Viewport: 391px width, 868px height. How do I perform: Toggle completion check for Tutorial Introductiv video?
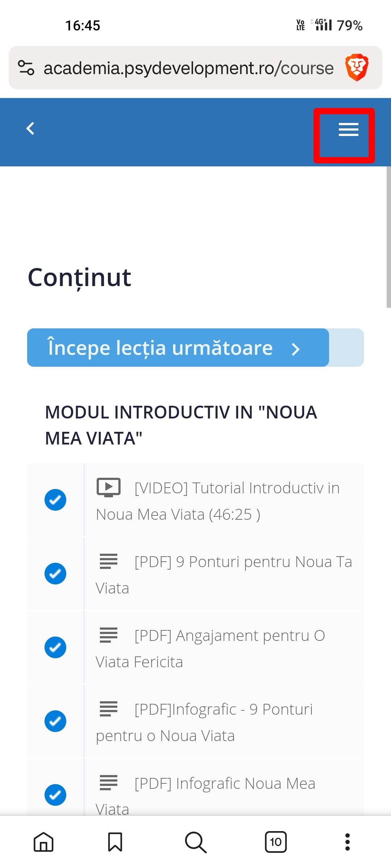click(55, 500)
